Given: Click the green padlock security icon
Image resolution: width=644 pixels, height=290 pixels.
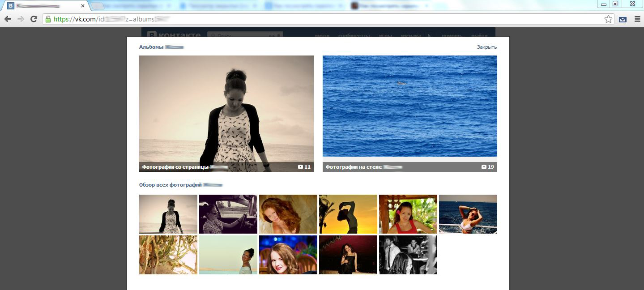Looking at the screenshot, I should 48,19.
